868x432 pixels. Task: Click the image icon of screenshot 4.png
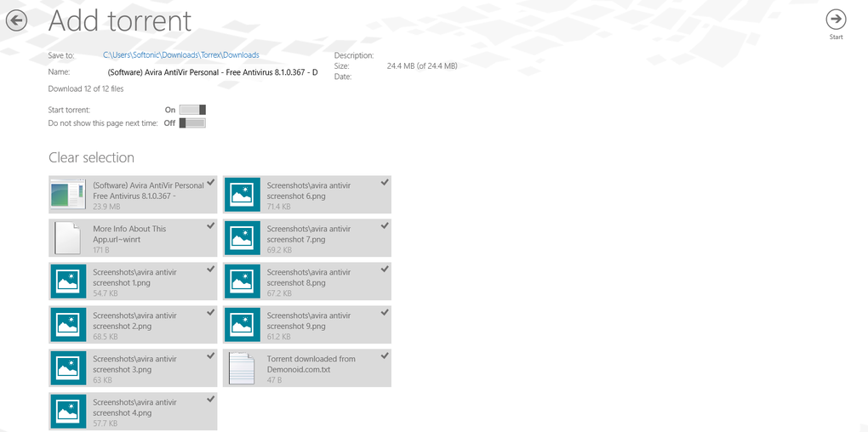click(x=68, y=412)
